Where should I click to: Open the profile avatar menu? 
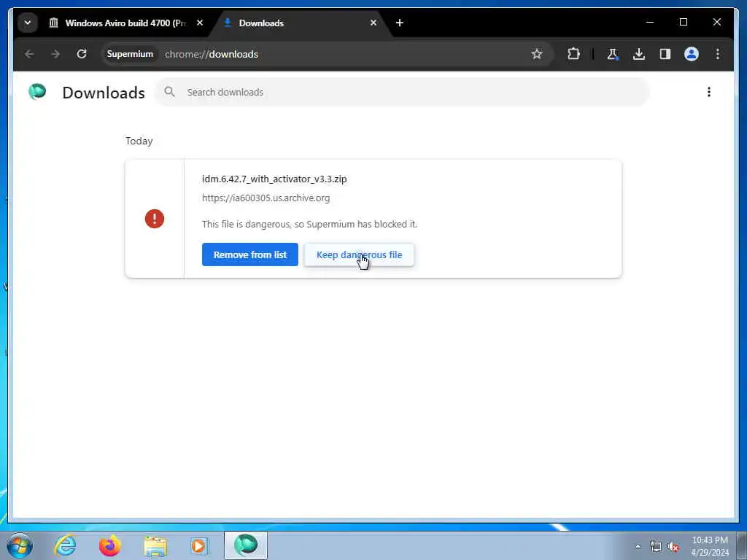(x=692, y=54)
